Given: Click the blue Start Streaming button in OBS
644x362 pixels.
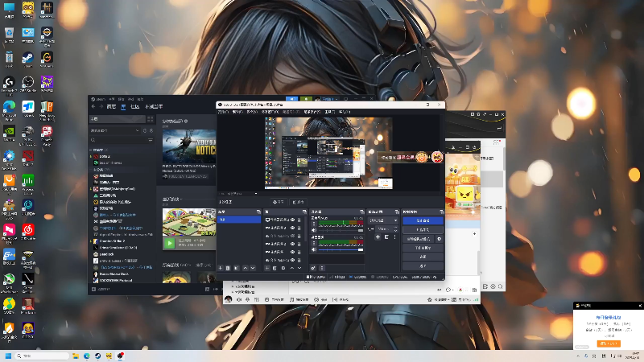Looking at the screenshot, I should pos(423,220).
